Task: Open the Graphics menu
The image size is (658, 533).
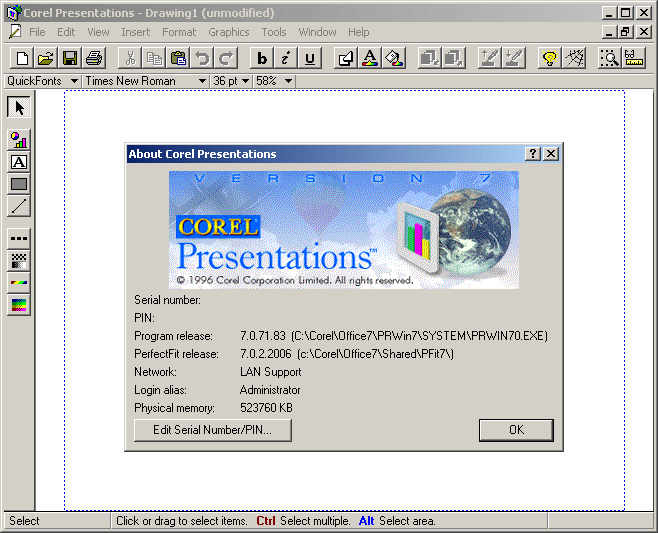Action: click(228, 32)
